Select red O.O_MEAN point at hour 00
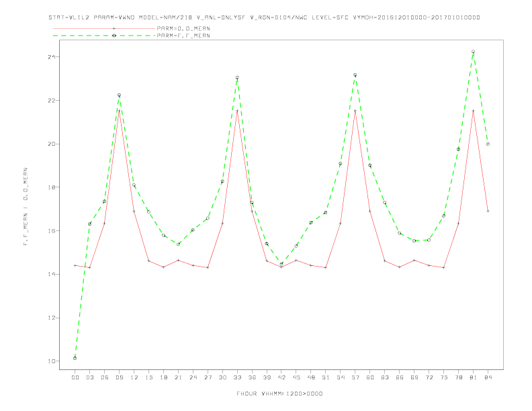Screen dimensions: 532x411 coord(75,265)
